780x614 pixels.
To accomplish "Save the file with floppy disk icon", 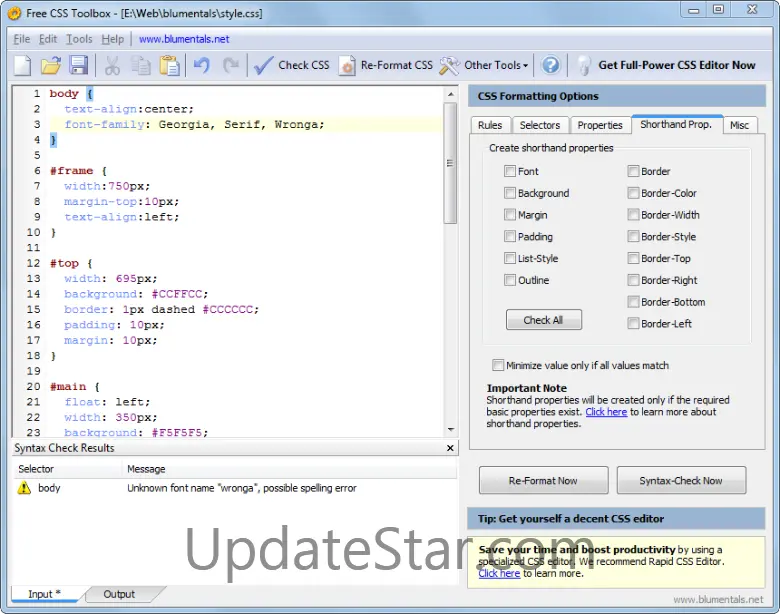I will click(79, 65).
